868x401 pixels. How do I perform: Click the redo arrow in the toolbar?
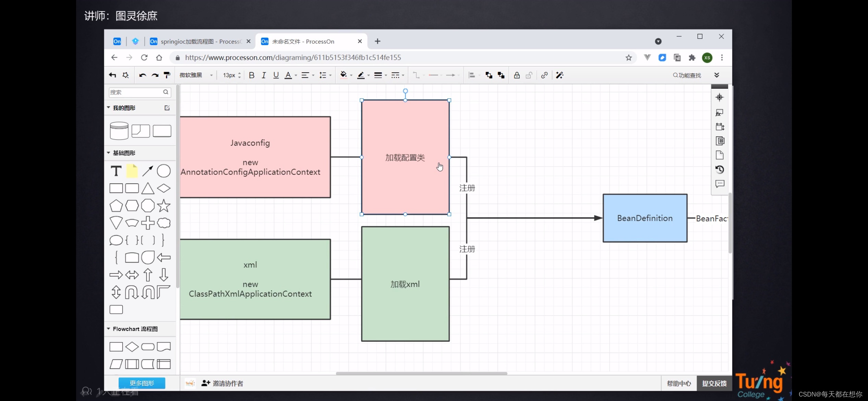(155, 75)
